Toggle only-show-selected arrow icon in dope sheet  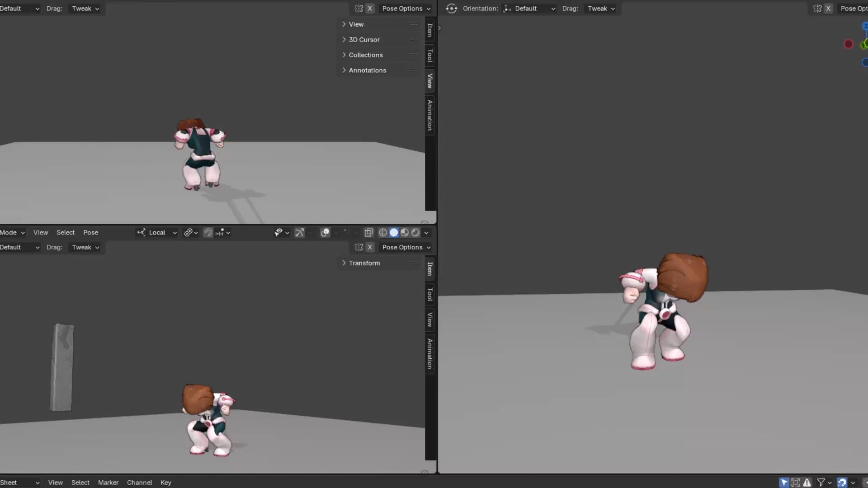[784, 483]
